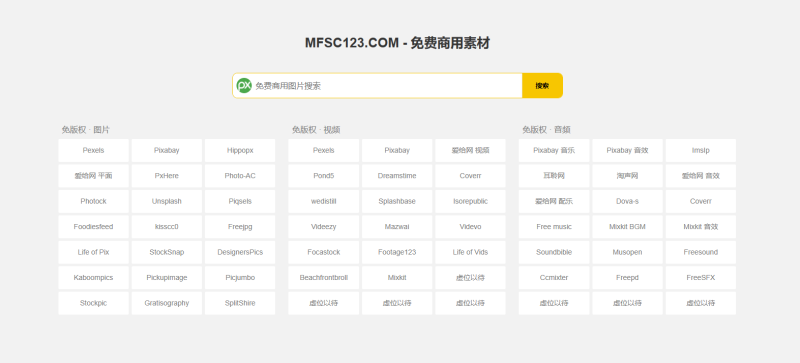Go to Photock
Screen dimensions: 800x363
(x=93, y=202)
